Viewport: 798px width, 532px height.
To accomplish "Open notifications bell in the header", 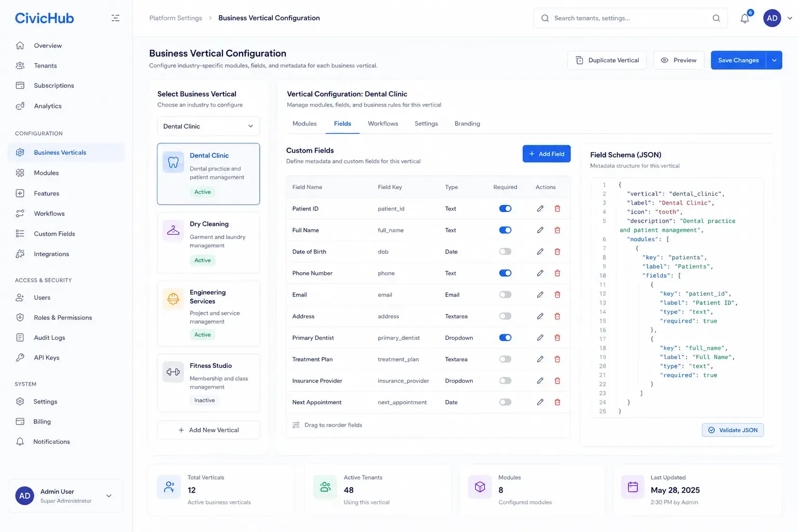I will (745, 18).
